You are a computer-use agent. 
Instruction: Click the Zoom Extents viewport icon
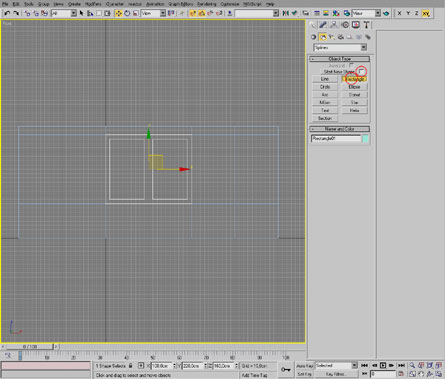pyautogui.click(x=430, y=366)
